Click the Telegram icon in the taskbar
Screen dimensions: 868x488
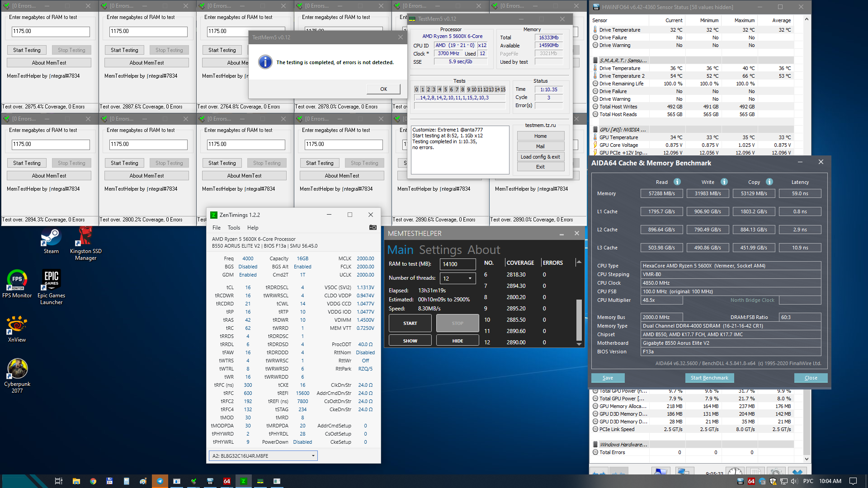160,481
